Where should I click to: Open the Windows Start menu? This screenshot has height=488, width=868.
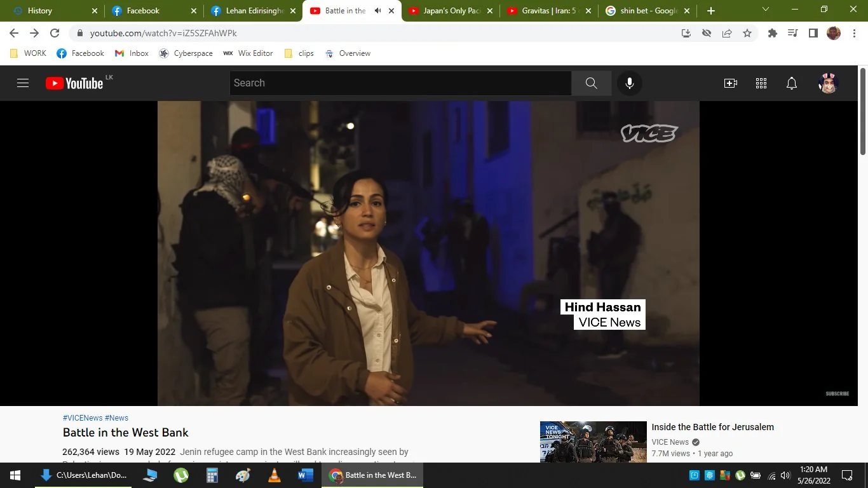coord(15,475)
